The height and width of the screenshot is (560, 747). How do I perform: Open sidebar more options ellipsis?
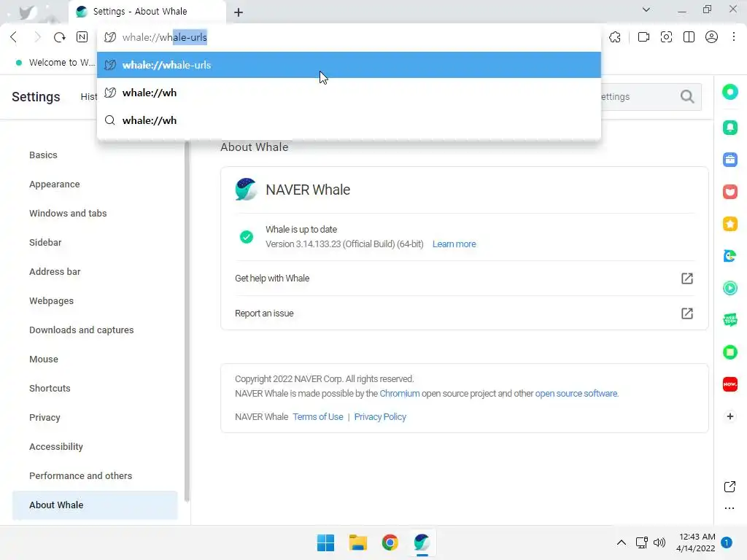tap(729, 508)
